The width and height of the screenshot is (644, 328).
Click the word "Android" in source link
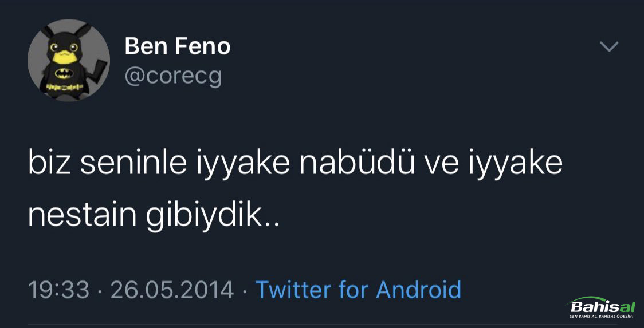coord(418,290)
